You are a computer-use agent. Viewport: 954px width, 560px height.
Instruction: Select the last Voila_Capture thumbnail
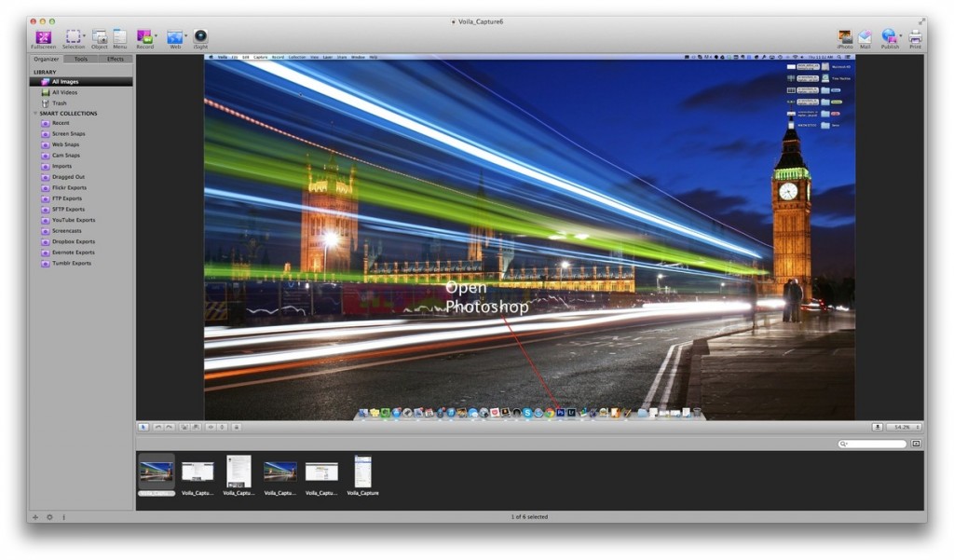click(x=363, y=475)
